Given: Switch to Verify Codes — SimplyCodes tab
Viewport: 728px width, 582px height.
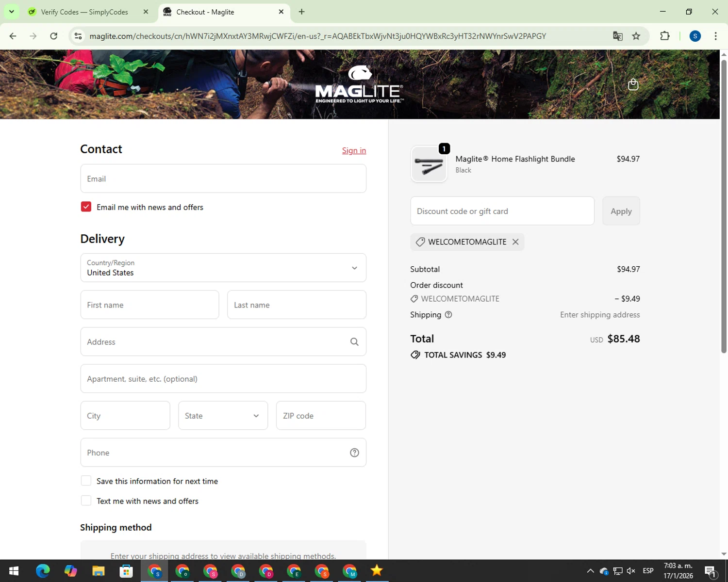Looking at the screenshot, I should point(89,12).
